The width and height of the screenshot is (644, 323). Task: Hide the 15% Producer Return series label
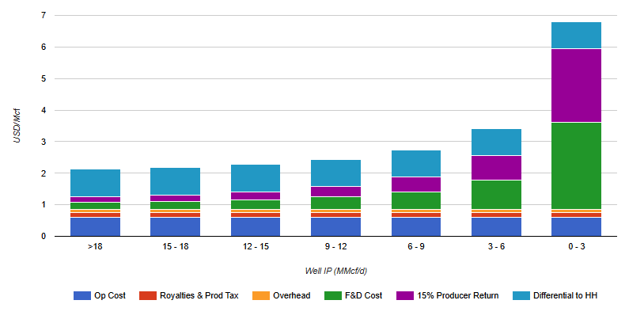click(x=460, y=295)
